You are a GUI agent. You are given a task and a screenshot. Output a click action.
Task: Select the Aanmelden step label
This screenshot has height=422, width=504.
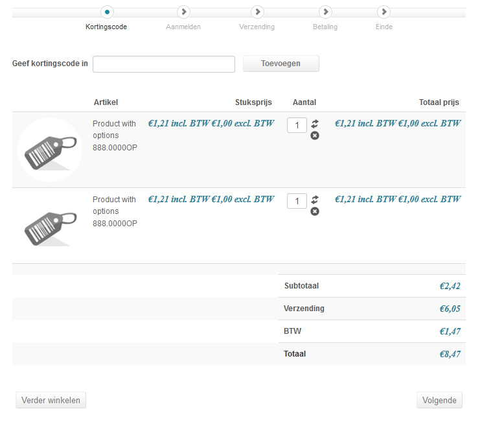click(183, 27)
